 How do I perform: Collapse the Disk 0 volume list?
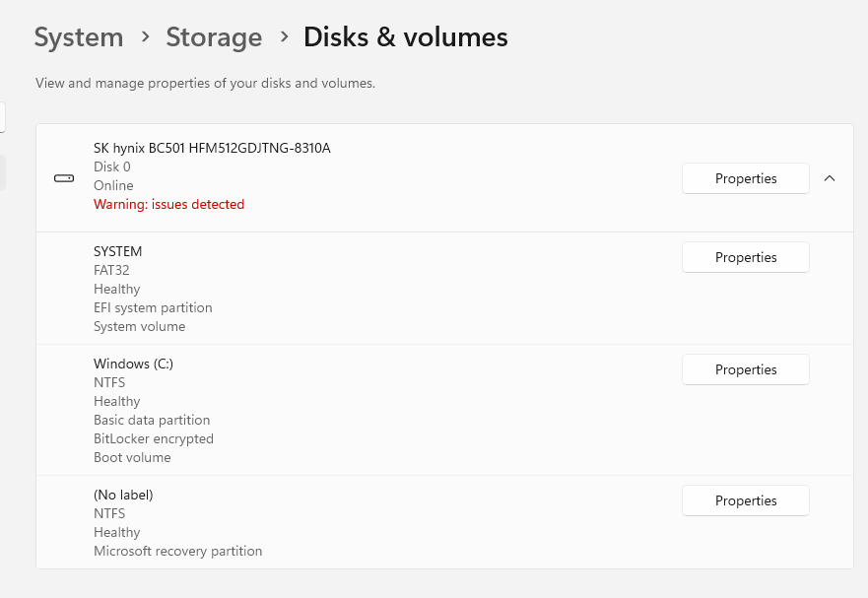[x=830, y=178]
